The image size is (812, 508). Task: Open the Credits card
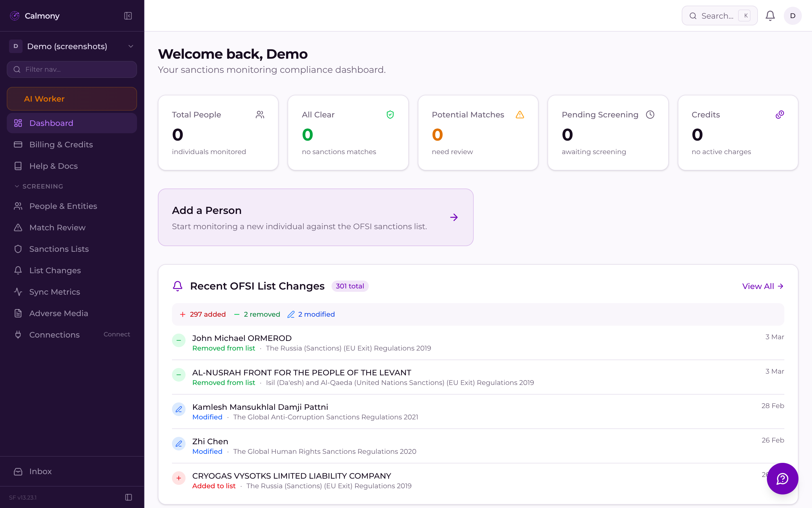pos(738,133)
